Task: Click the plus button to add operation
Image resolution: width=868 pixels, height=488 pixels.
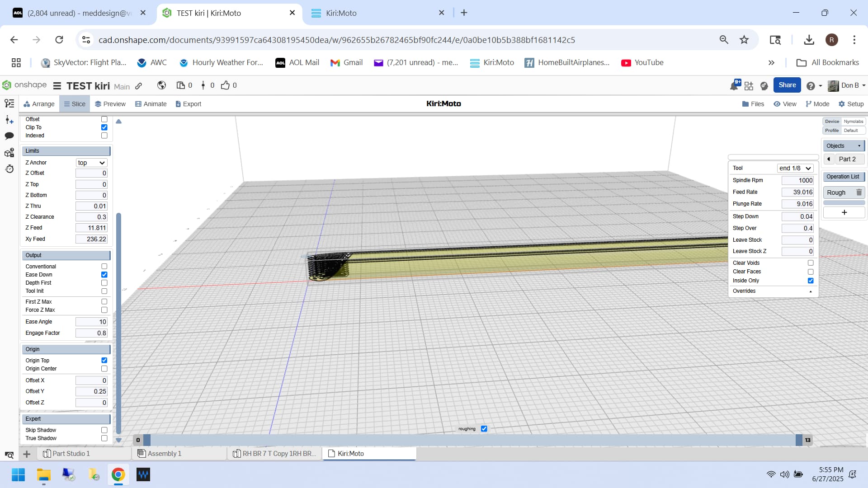Action: pyautogui.click(x=844, y=212)
